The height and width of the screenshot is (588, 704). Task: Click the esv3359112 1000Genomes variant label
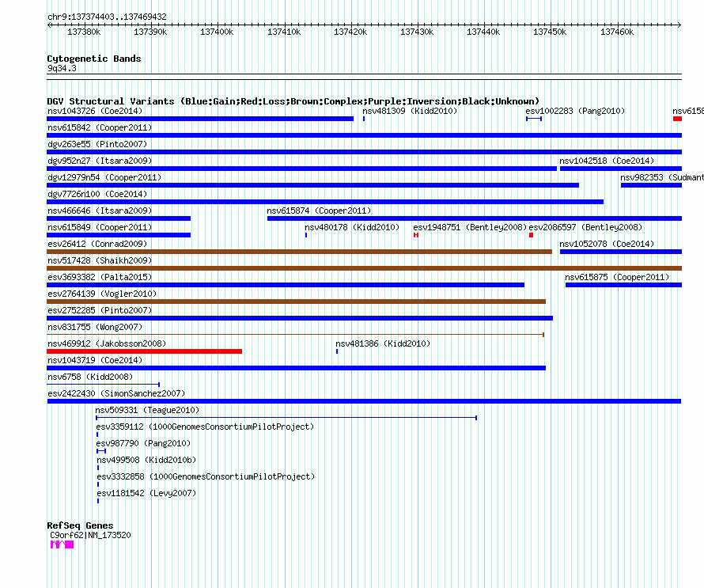tap(205, 427)
